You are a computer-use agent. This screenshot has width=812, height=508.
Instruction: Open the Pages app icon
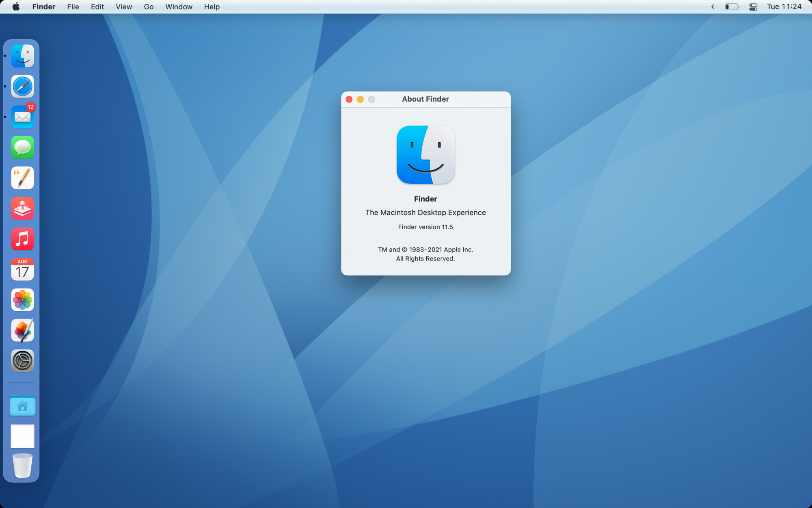22,178
